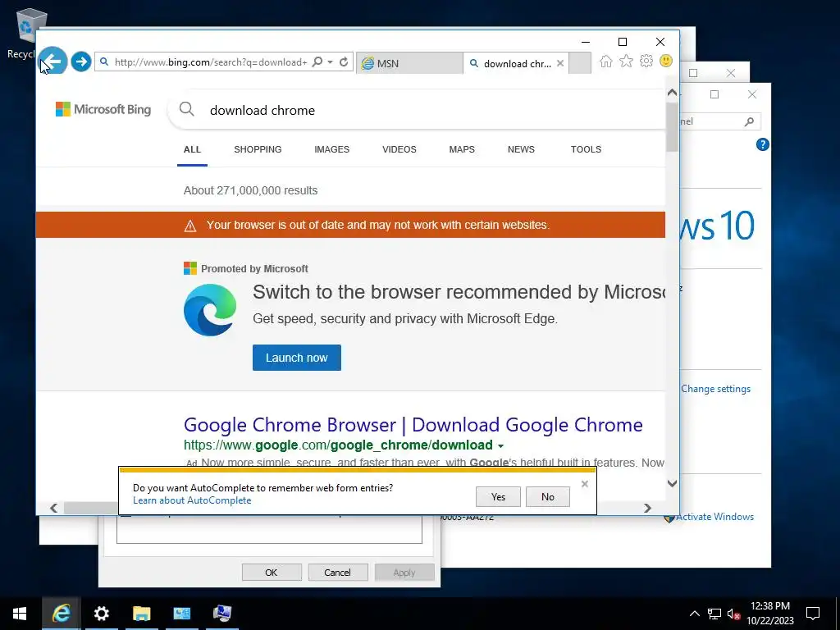This screenshot has width=840, height=630.
Task: Open the IE tools gear menu
Action: point(646,61)
